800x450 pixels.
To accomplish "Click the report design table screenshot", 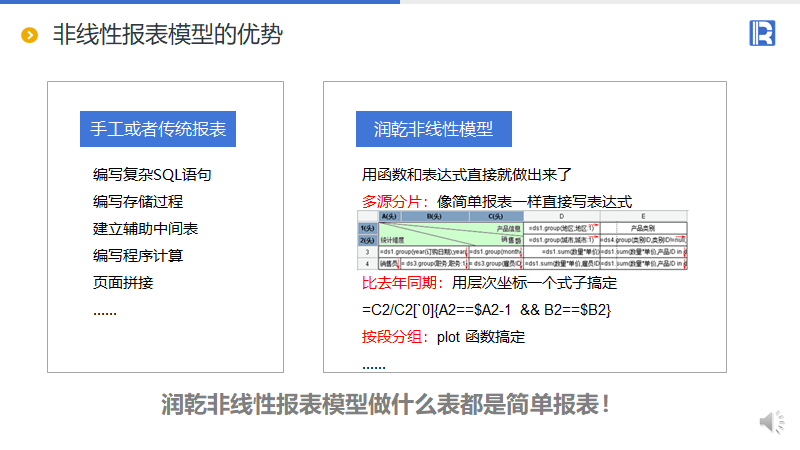I will (x=522, y=240).
